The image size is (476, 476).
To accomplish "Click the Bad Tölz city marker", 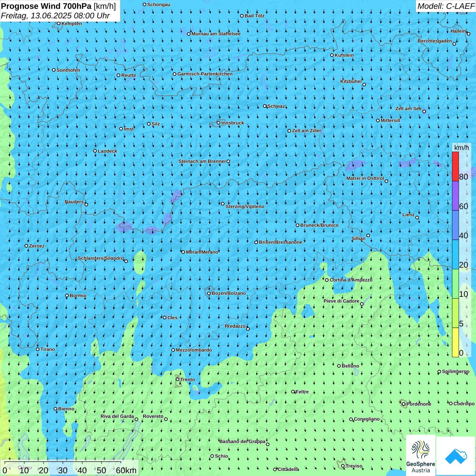I will [242, 16].
